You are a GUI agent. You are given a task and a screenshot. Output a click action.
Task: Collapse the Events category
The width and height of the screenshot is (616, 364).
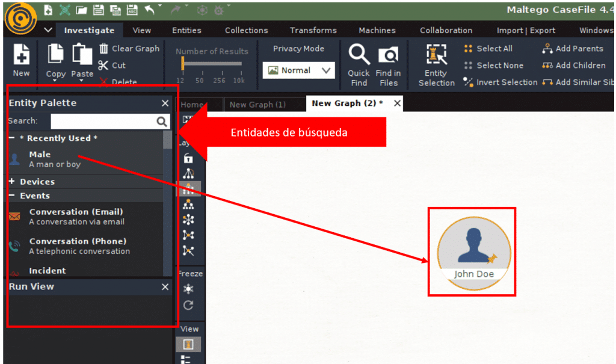tap(12, 196)
